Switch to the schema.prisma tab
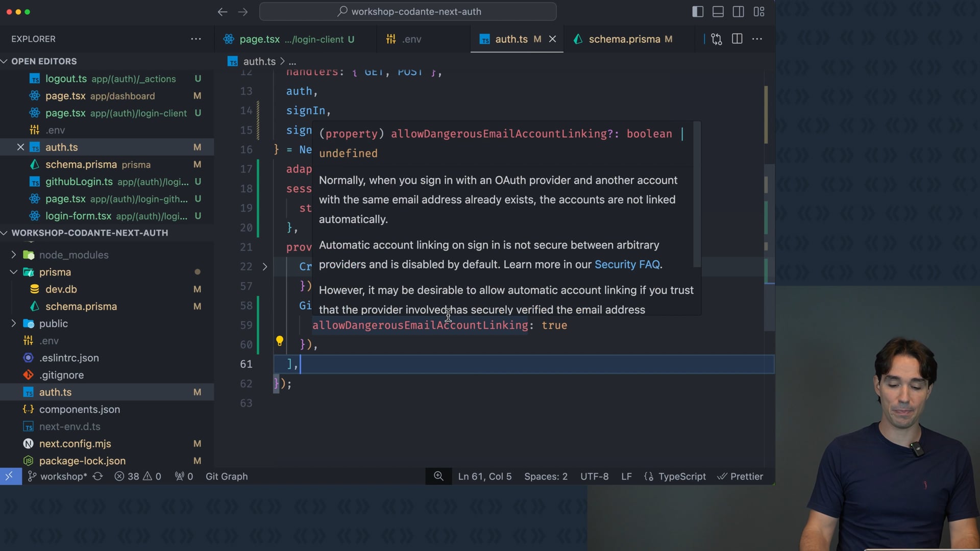 tap(624, 39)
